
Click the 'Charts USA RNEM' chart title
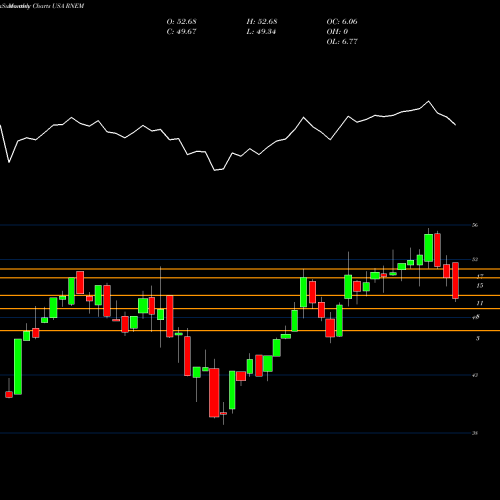(x=58, y=6)
